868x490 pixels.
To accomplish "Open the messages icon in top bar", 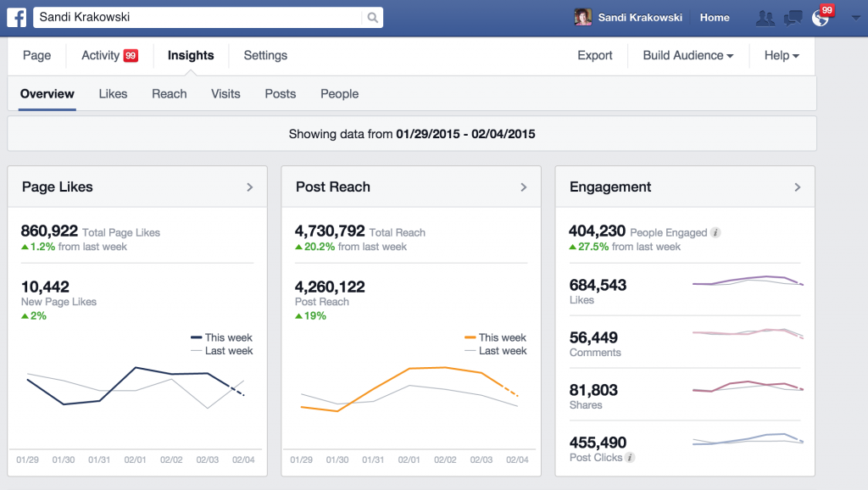I will (793, 18).
